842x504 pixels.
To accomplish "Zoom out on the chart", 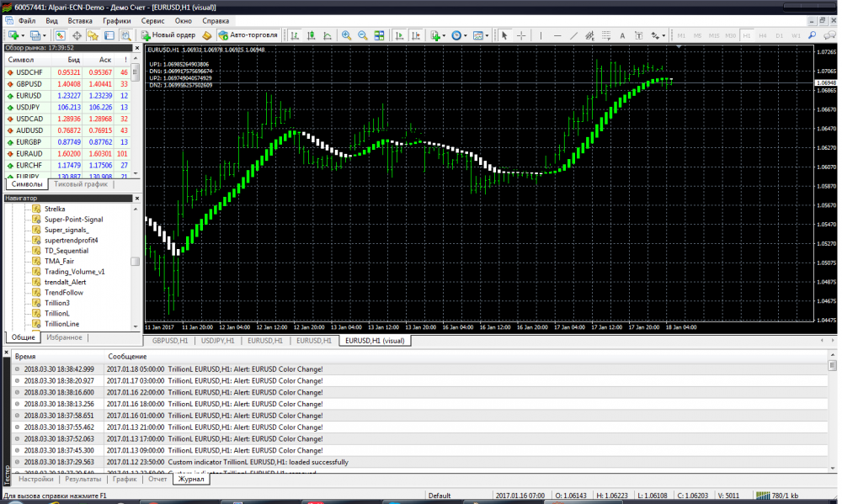I will 362,35.
